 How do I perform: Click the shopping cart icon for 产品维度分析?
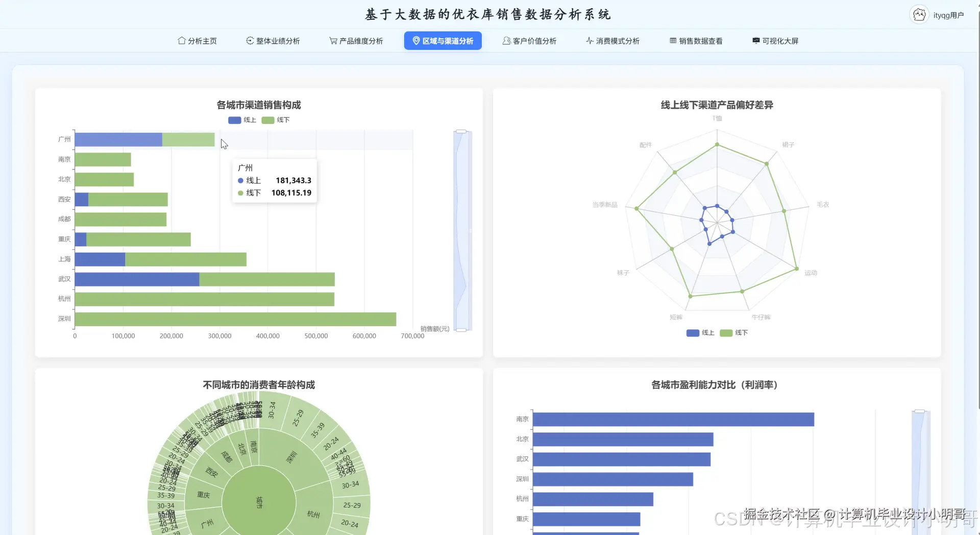pyautogui.click(x=333, y=41)
